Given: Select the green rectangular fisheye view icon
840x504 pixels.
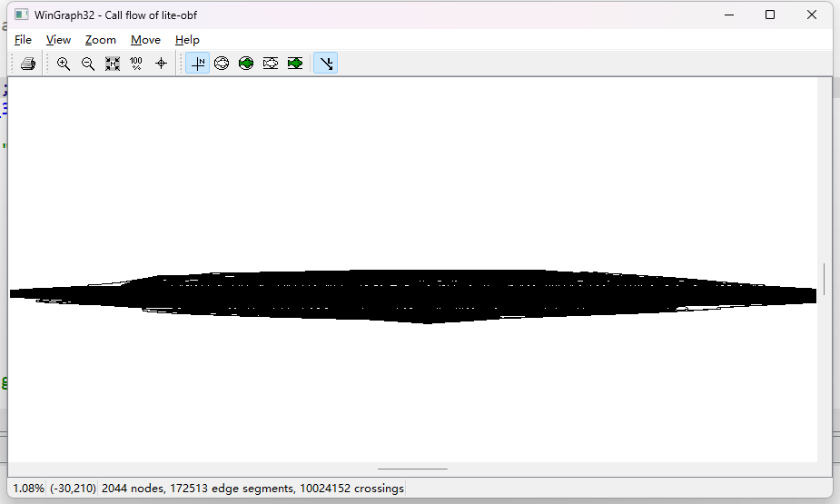Looking at the screenshot, I should click(x=295, y=64).
